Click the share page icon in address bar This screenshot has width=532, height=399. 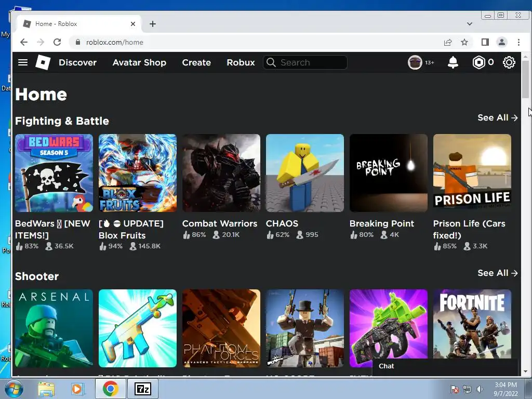click(448, 42)
